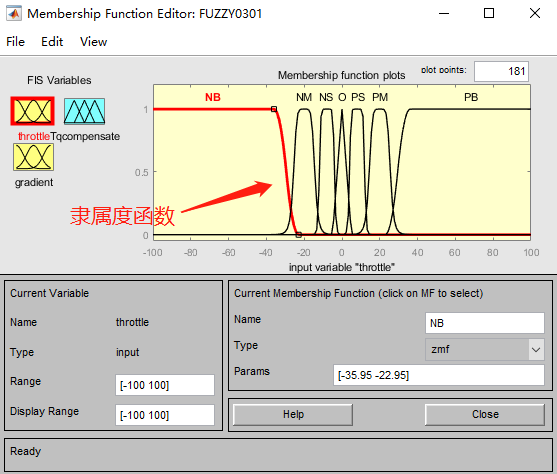Click the input variable "throttle" axis label
The height and width of the screenshot is (474, 557).
pyautogui.click(x=342, y=267)
